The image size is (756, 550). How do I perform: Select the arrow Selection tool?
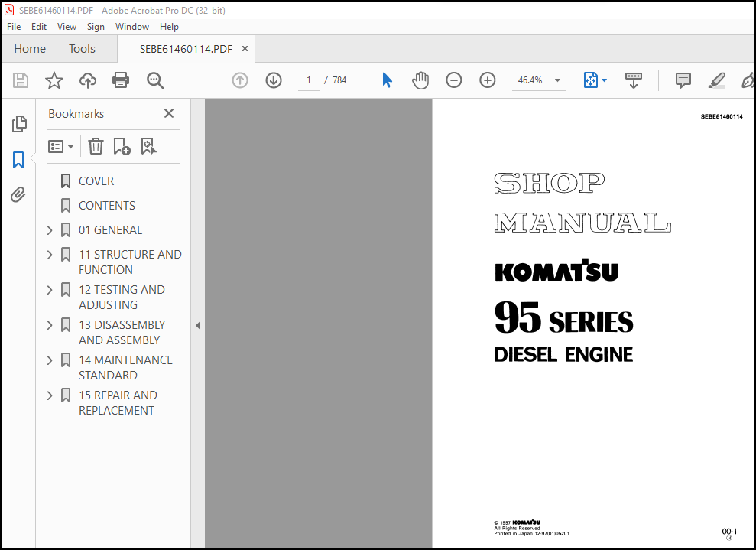[387, 80]
